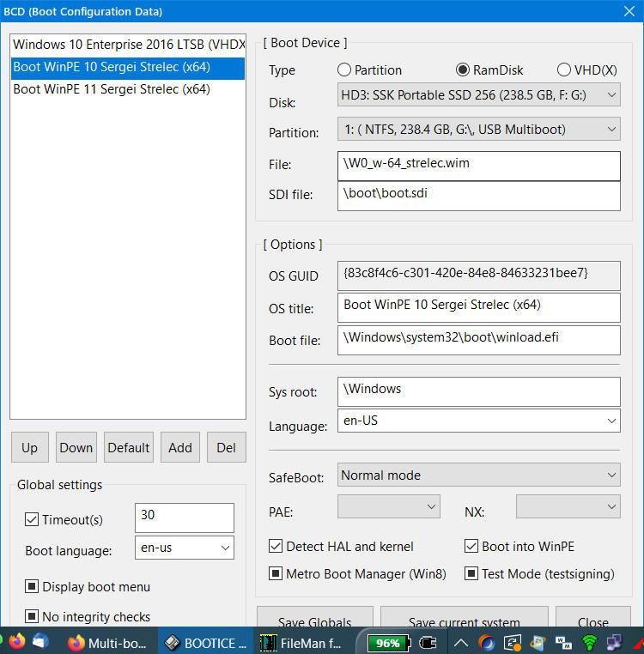Click the WM tray icon
644x654 pixels.
tap(563, 643)
